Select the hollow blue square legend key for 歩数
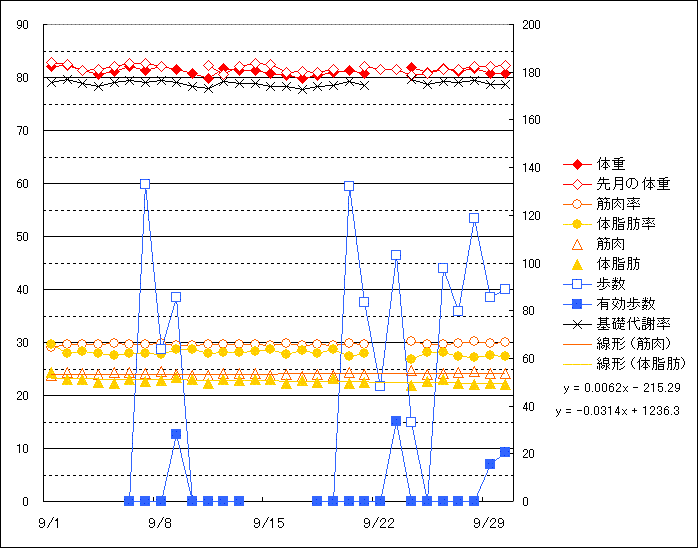This screenshot has height=548, width=698. click(577, 284)
